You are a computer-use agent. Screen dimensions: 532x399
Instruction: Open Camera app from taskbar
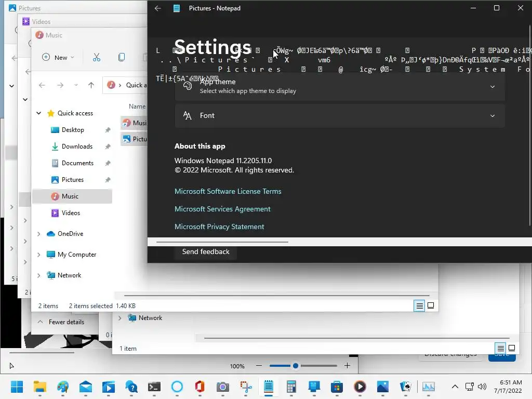[223, 387]
